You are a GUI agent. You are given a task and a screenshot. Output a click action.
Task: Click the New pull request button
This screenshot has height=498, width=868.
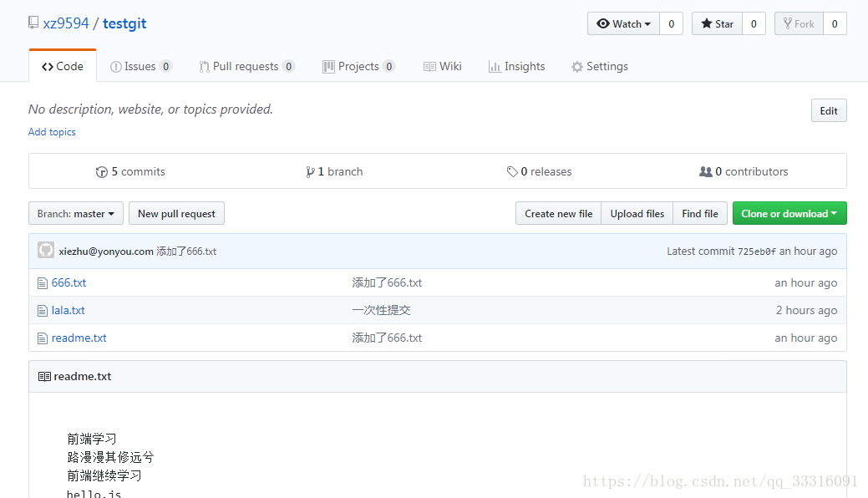pyautogui.click(x=176, y=214)
